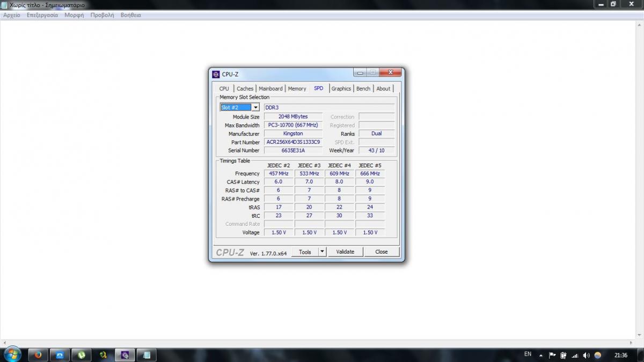The width and height of the screenshot is (644, 362).
Task: Show hidden tray icons arrow
Action: 540,355
